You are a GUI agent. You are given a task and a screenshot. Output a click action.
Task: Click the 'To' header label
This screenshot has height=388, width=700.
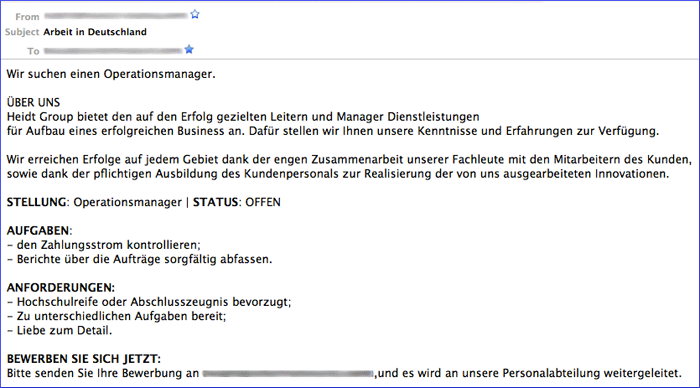point(33,51)
